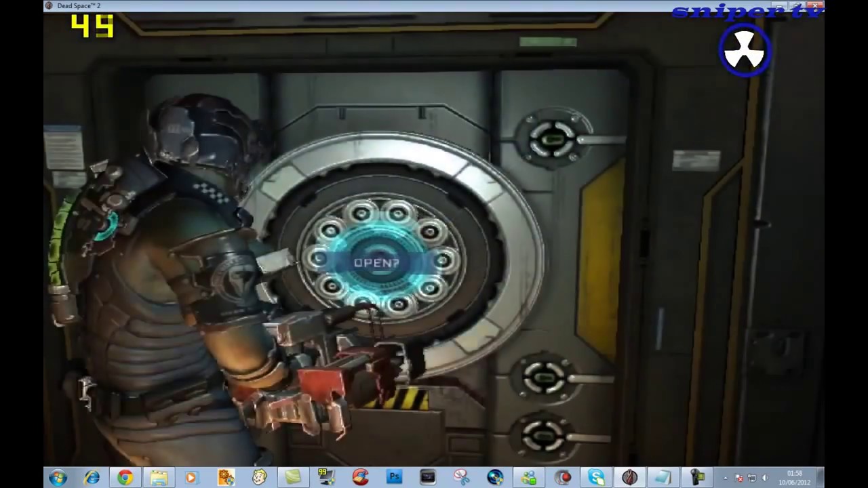Launch Internet Explorer from the taskbar
868x488 pixels.
pyautogui.click(x=92, y=478)
